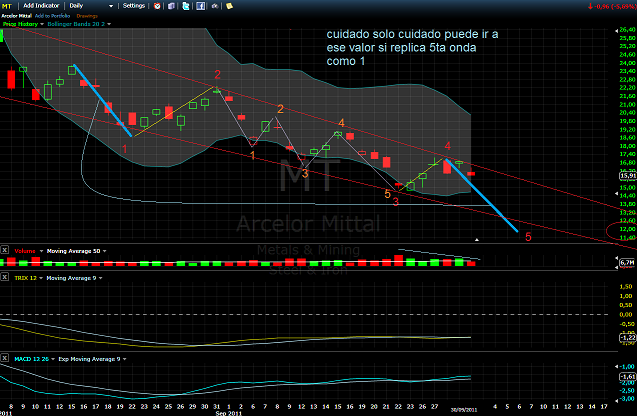Click the Sep 2011 axis label
The image size is (637, 416).
[228, 413]
